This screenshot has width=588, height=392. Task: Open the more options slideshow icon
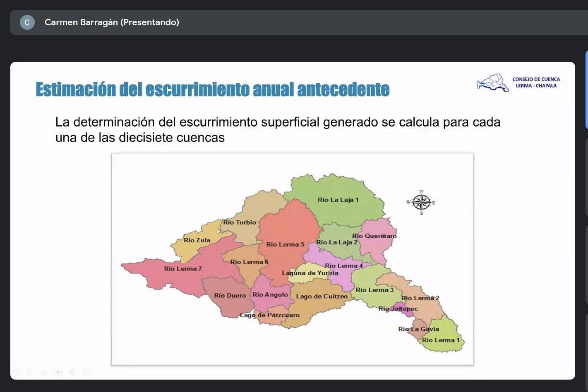pyautogui.click(x=86, y=373)
